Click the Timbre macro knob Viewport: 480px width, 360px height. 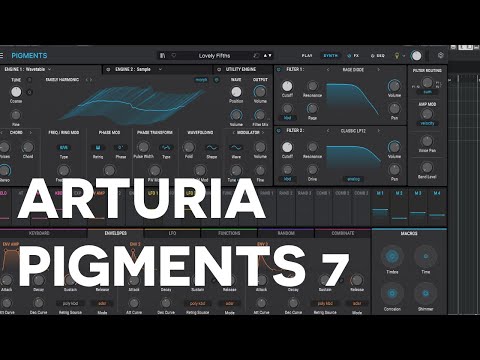coord(392,256)
